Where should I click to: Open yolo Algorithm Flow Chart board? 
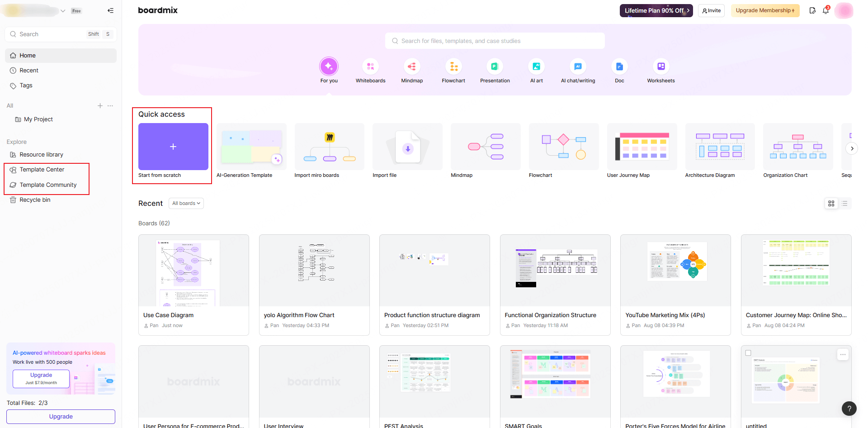pos(314,285)
